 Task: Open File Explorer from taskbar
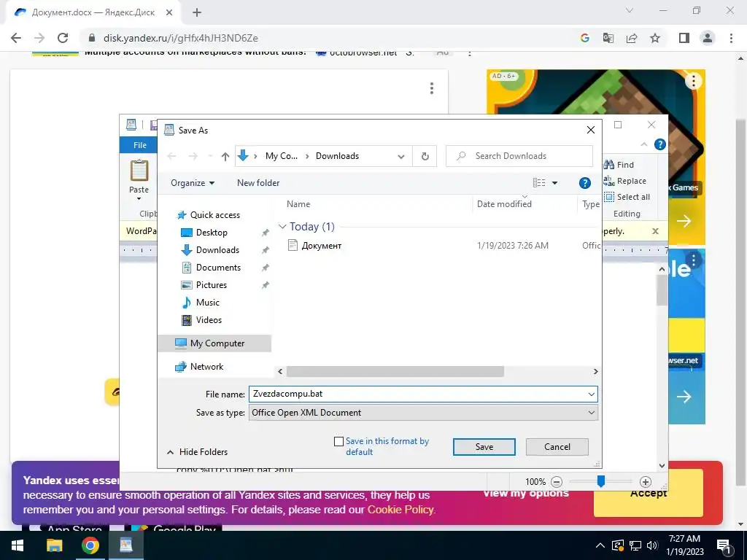point(54,545)
